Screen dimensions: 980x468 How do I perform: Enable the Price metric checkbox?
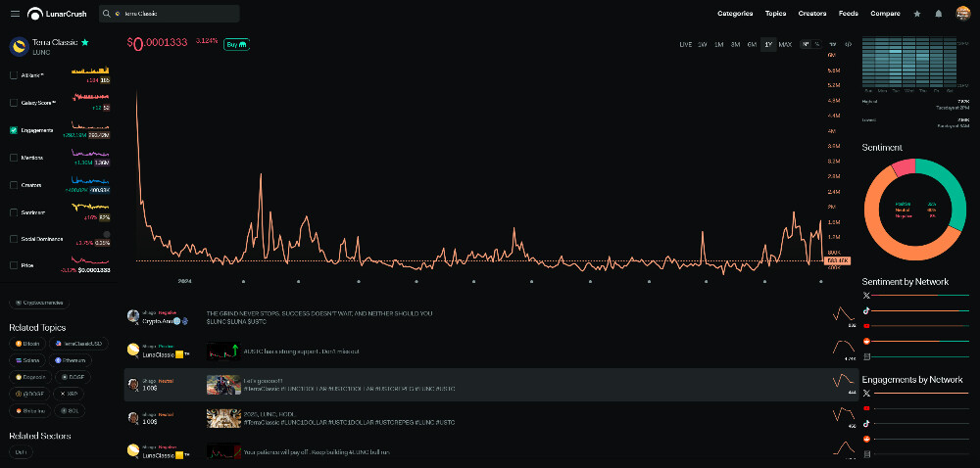13,265
